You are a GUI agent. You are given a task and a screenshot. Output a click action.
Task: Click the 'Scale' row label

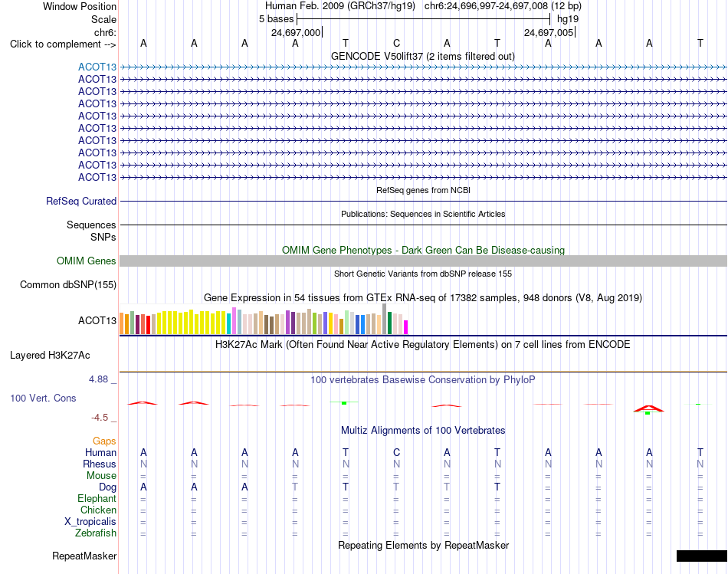103,19
